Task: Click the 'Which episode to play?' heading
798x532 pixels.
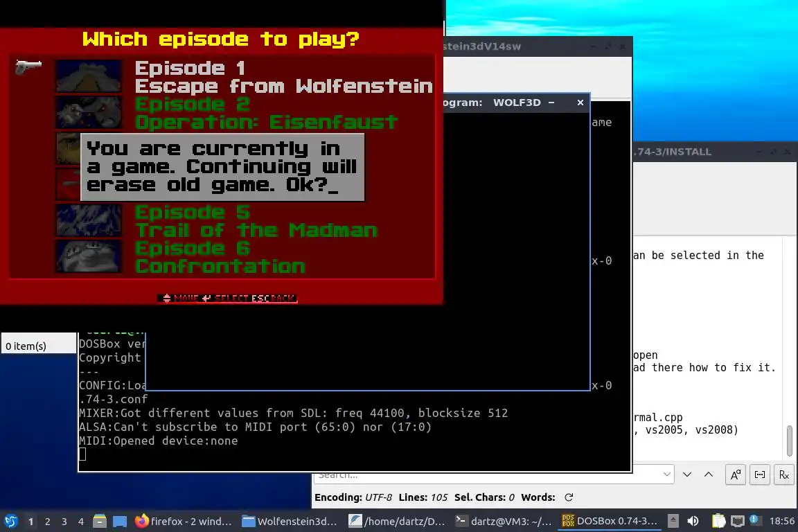Action: [x=221, y=39]
